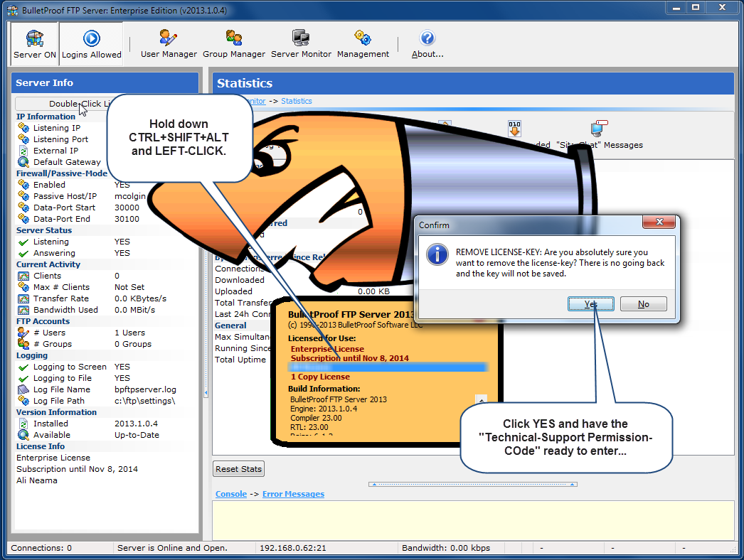
Task: Click the Total Uptime statistics row
Action: (x=240, y=360)
